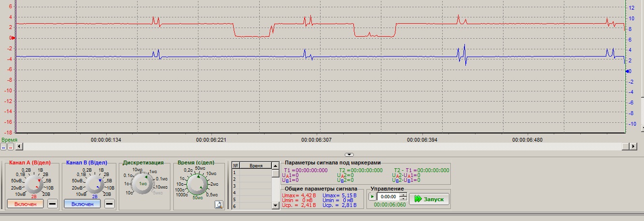Click the T2 - T1 difference readout
Screen dimensions: 644x221
pos(421,170)
